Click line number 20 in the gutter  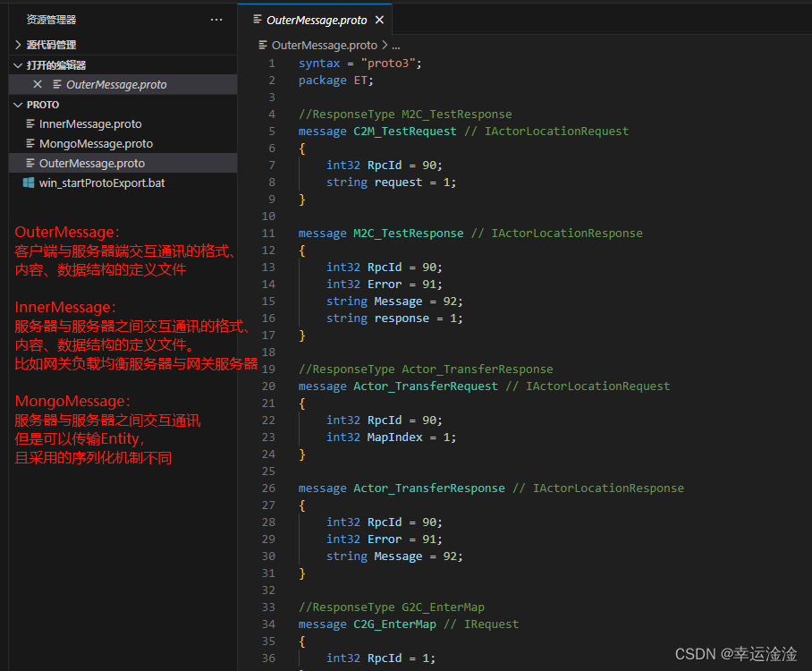[268, 386]
